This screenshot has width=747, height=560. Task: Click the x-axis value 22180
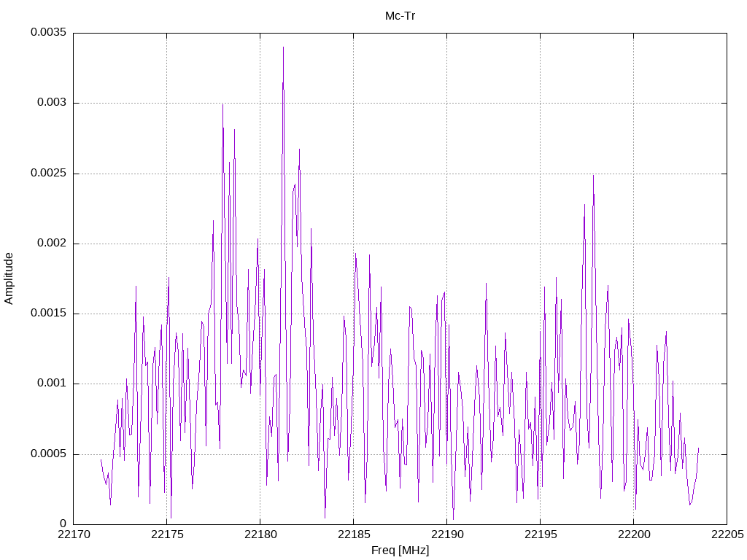coord(260,534)
